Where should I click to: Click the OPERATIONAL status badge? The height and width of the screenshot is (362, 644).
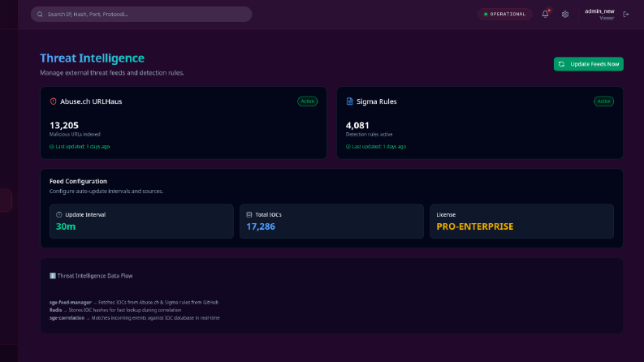tap(505, 15)
